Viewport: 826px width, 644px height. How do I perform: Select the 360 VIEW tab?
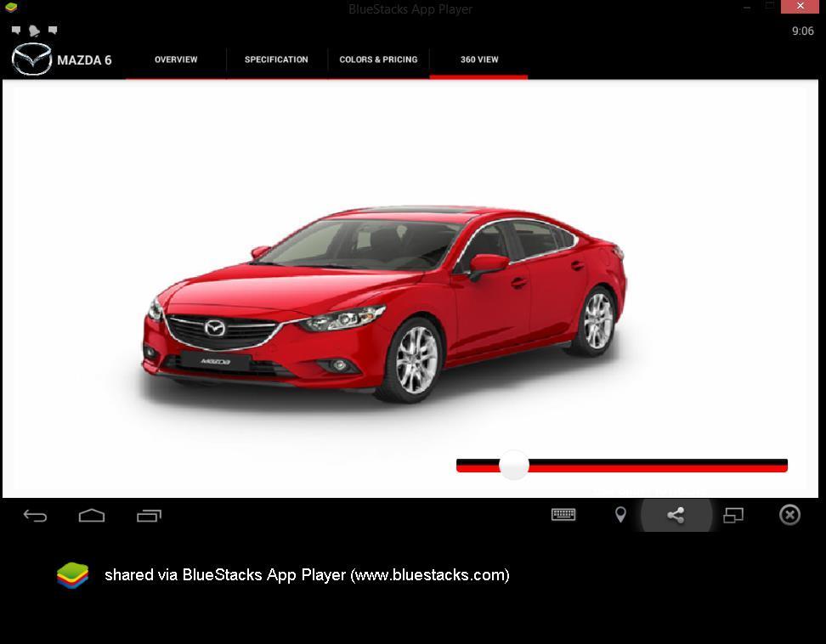pyautogui.click(x=478, y=59)
